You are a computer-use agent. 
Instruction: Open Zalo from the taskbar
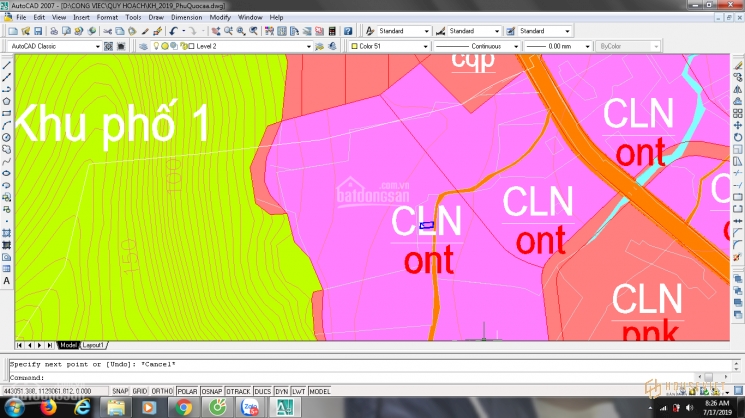tap(250, 408)
